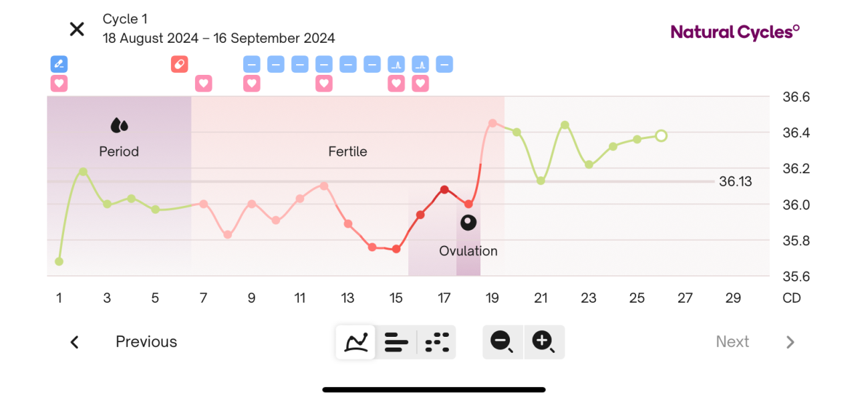Click the Natural Cycles logo

point(735,31)
